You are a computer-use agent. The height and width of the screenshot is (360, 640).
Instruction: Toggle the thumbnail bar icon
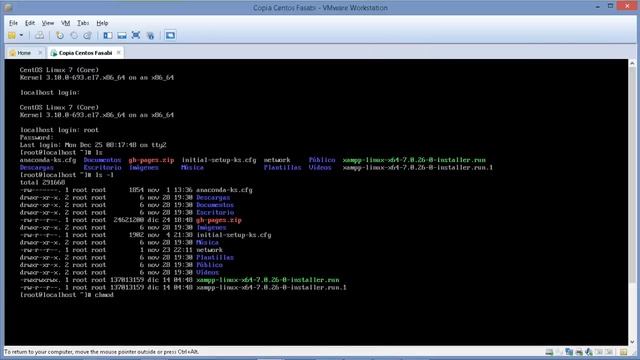pos(122,36)
